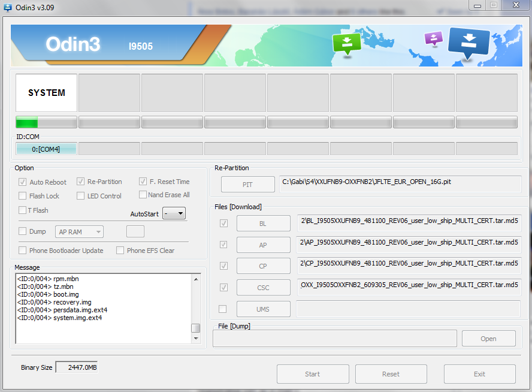Click the File [Dump] path field
Image resolution: width=532 pixels, height=392 pixels.
pos(335,339)
